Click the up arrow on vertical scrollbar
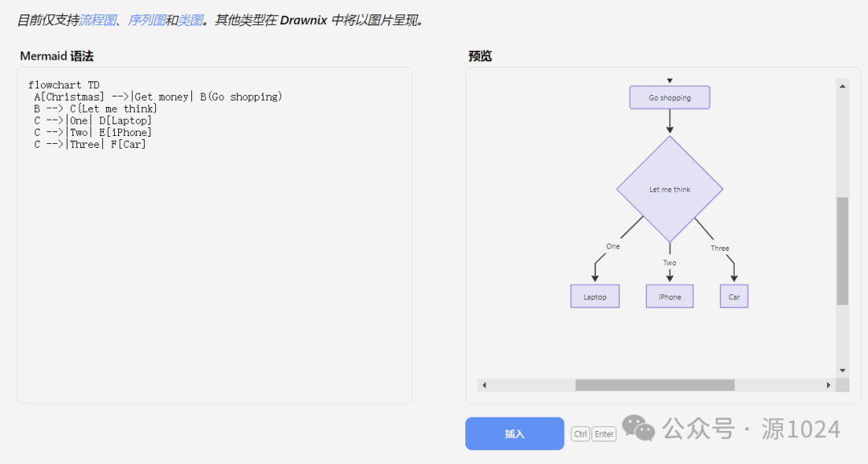This screenshot has height=464, width=868. pos(842,84)
